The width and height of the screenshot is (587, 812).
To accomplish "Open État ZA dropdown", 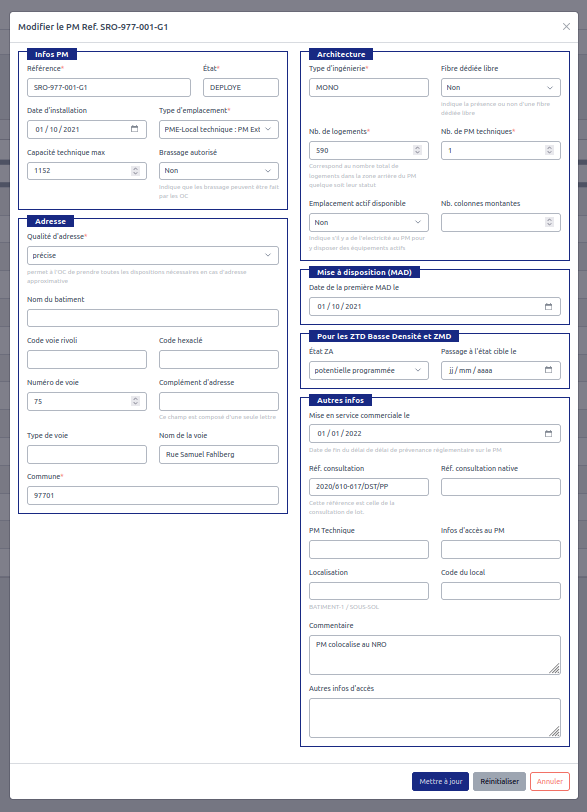I will [369, 370].
